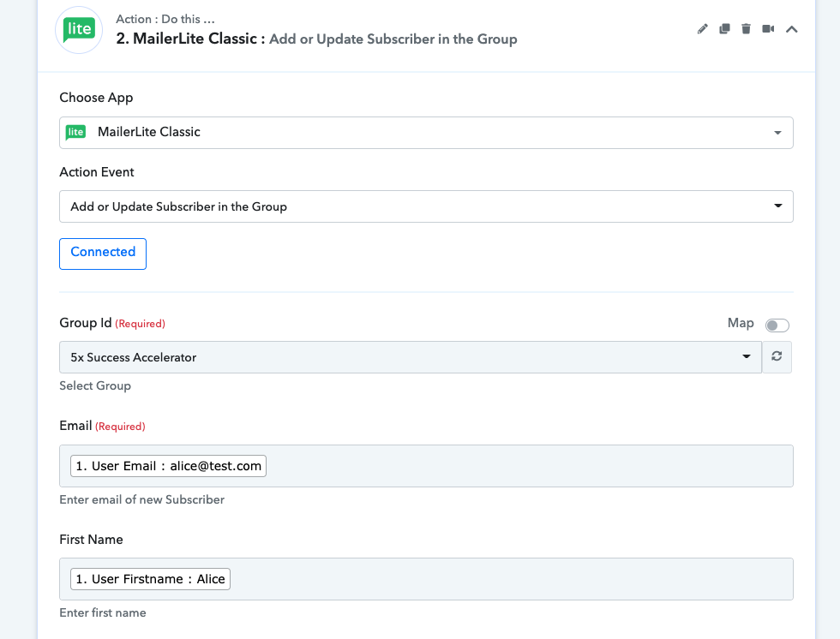Screen dimensions: 840x639
Task: Select the User Firstname Alice tag
Action: pos(150,578)
